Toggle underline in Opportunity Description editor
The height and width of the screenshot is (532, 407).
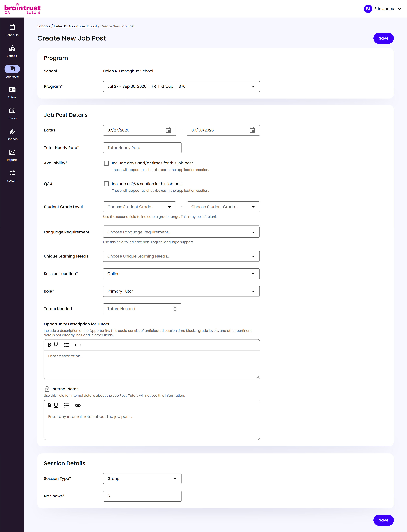tap(56, 345)
